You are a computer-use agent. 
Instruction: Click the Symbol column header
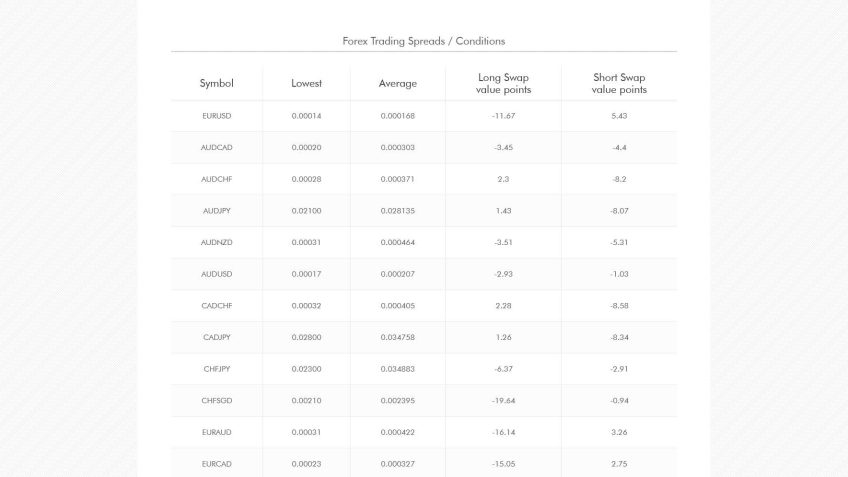pos(216,84)
